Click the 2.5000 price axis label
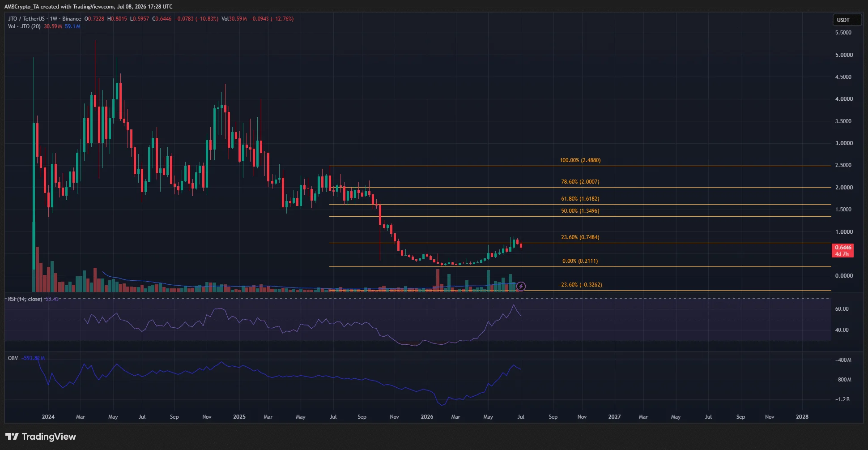Image resolution: width=868 pixels, height=450 pixels. point(843,165)
